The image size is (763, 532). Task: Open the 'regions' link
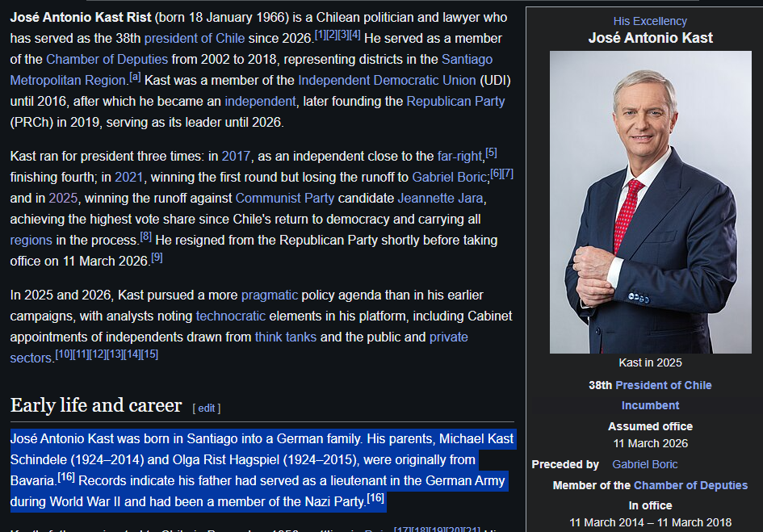(31, 240)
